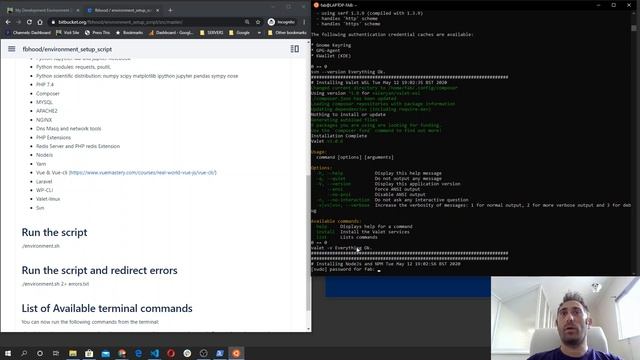Go forward in the browser

tap(18, 22)
